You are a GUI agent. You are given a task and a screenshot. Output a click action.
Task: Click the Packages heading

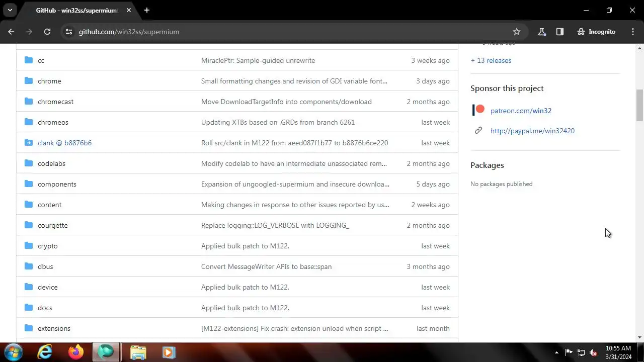point(487,165)
